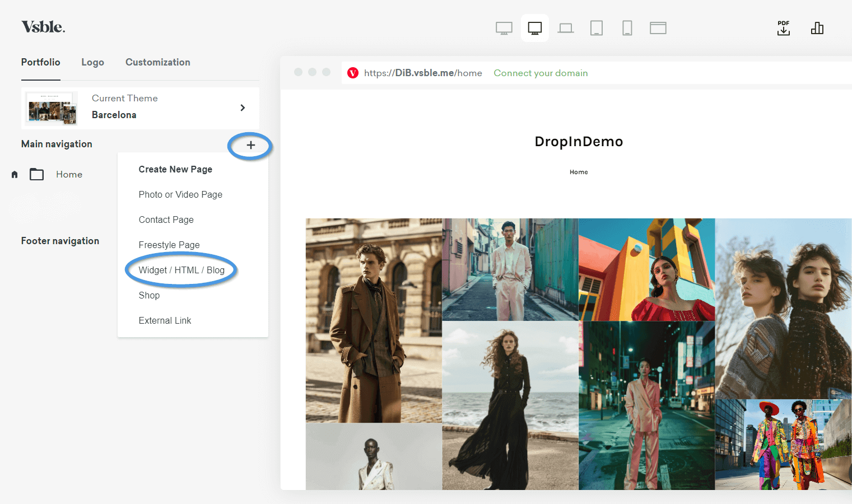Switch to tablet preview mode
852x504 pixels.
coord(596,27)
